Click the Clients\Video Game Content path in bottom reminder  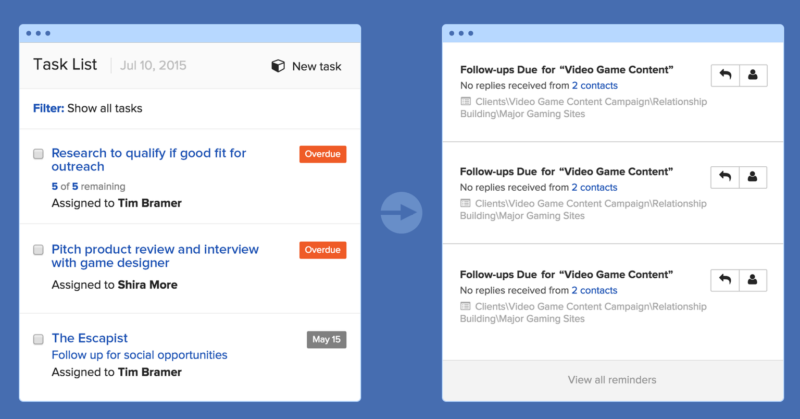[584, 312]
